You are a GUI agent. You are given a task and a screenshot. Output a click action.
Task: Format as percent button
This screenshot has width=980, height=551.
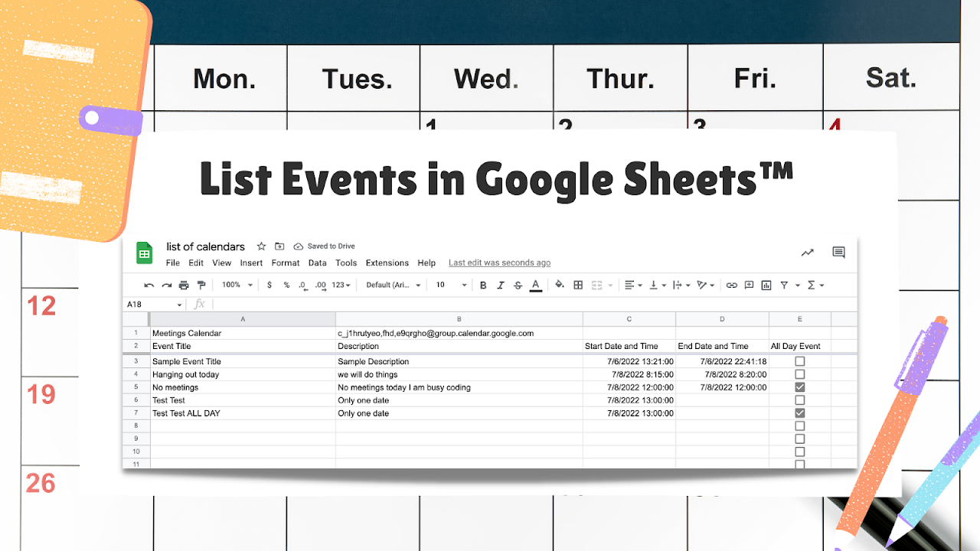(286, 285)
